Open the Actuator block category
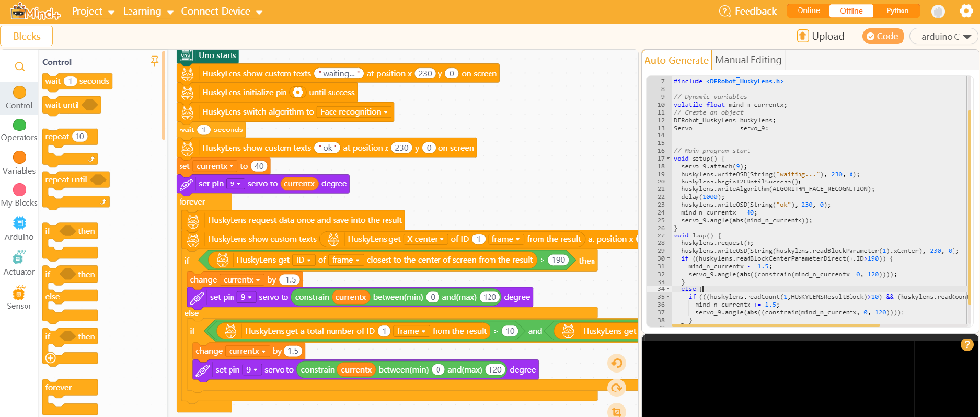This screenshot has height=417, width=980. tap(20, 263)
